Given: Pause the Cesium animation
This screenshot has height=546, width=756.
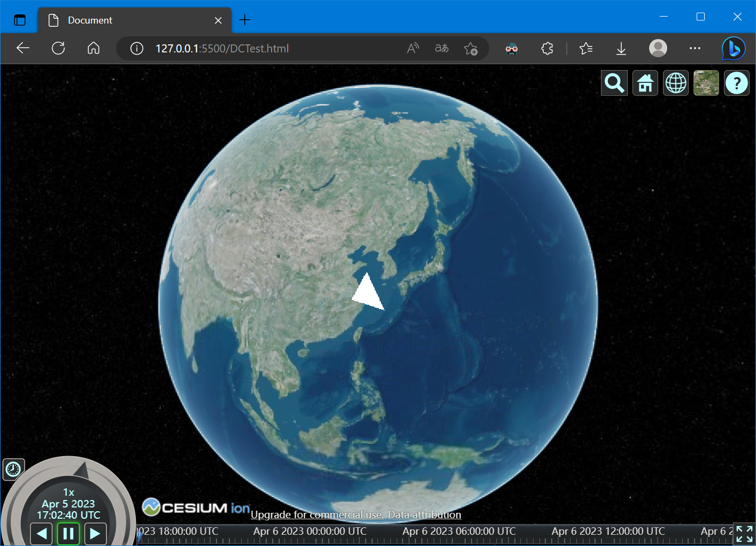Looking at the screenshot, I should point(68,533).
